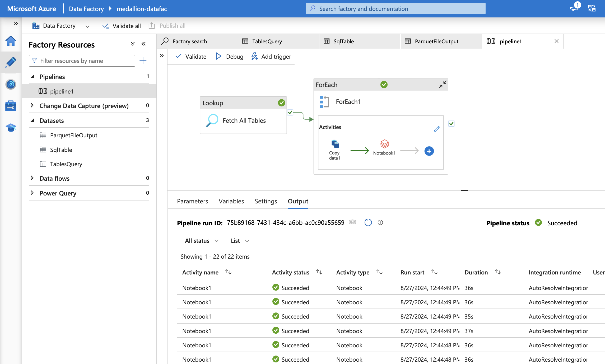Switch to the Settings tab
Screen dimensions: 605x364
(x=266, y=201)
